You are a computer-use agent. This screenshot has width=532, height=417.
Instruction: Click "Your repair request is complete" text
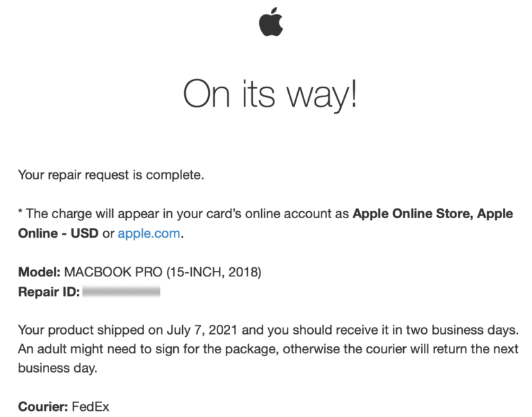pos(111,175)
